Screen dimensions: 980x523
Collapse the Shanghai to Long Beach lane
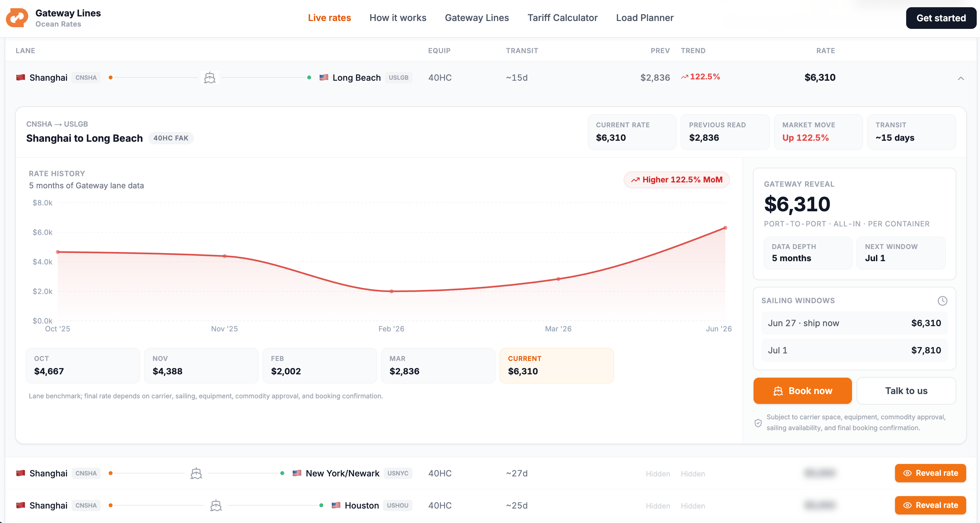pyautogui.click(x=961, y=78)
